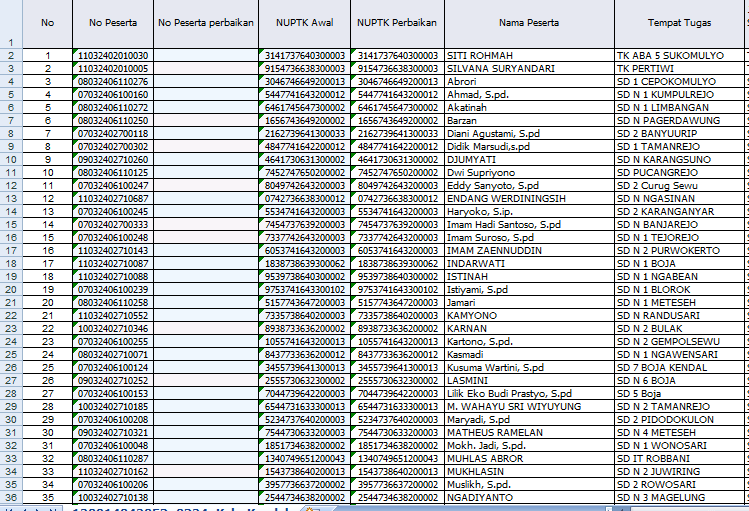Screen dimensions: 749x511
Task: Click No Peserta cell "09032402710260"
Action: [x=113, y=160]
